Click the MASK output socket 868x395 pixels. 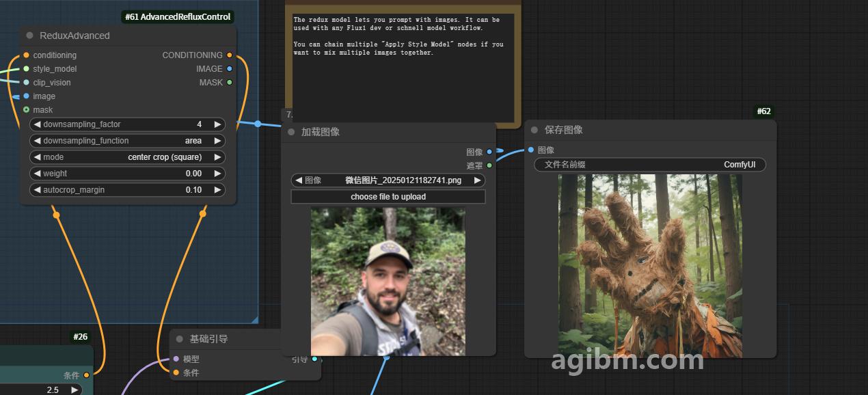point(230,83)
